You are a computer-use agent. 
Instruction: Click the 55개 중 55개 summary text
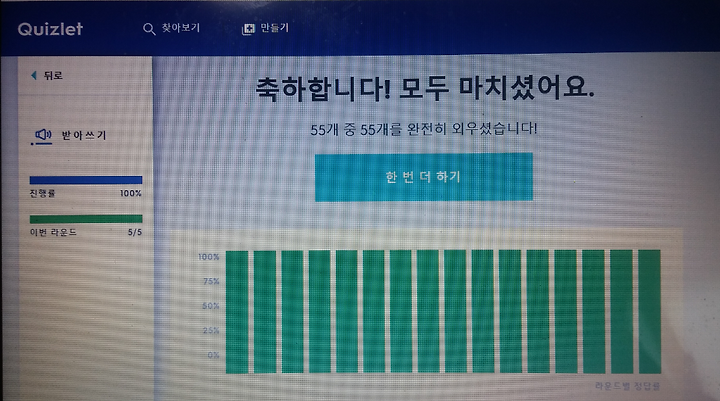coord(423,129)
